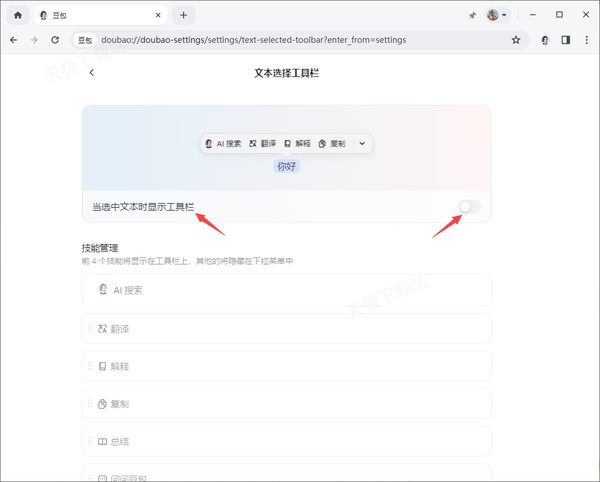This screenshot has height=482, width=600.
Task: Click AI 搜索 in preview toolbar
Action: [x=223, y=143]
